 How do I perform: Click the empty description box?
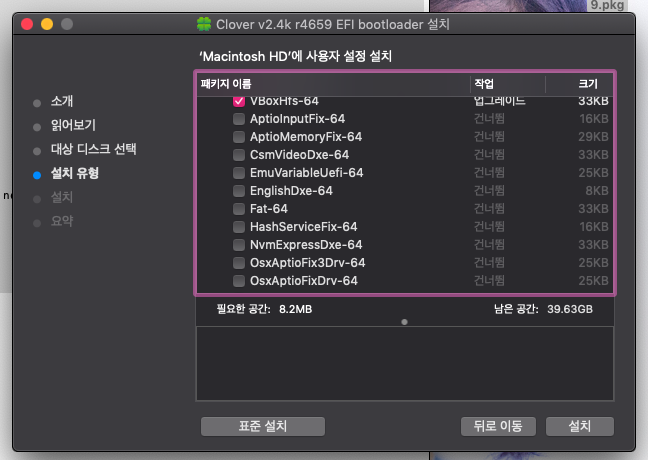click(x=405, y=364)
